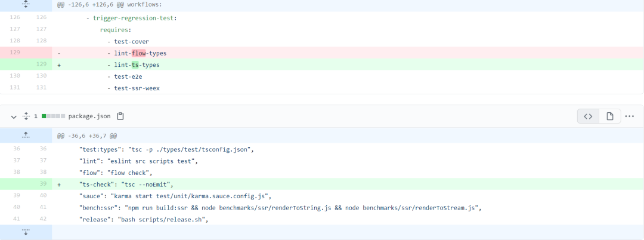Collapse the package.json file diff
This screenshot has height=240, width=644.
(x=14, y=116)
